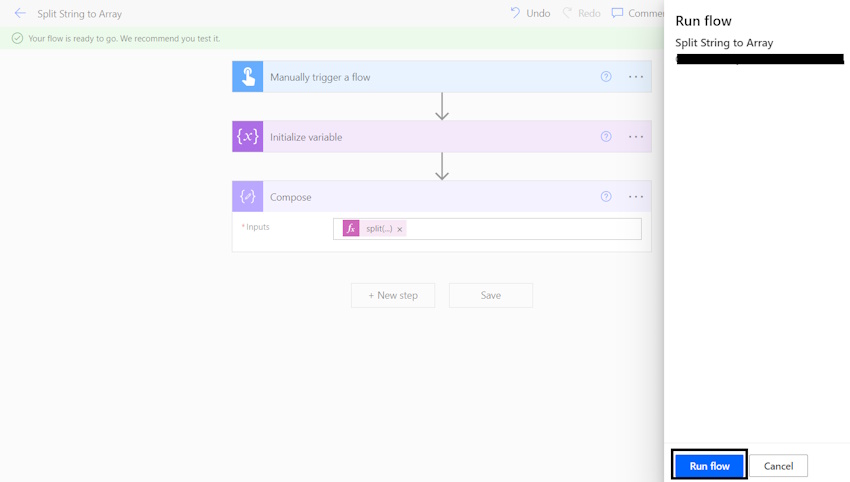Open the ellipsis menu on Manually trigger a flow
This screenshot has width=850, height=482.
tap(636, 76)
